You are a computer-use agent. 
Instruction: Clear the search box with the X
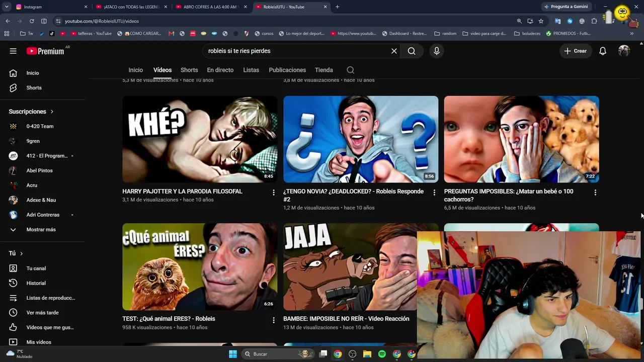tap(394, 51)
